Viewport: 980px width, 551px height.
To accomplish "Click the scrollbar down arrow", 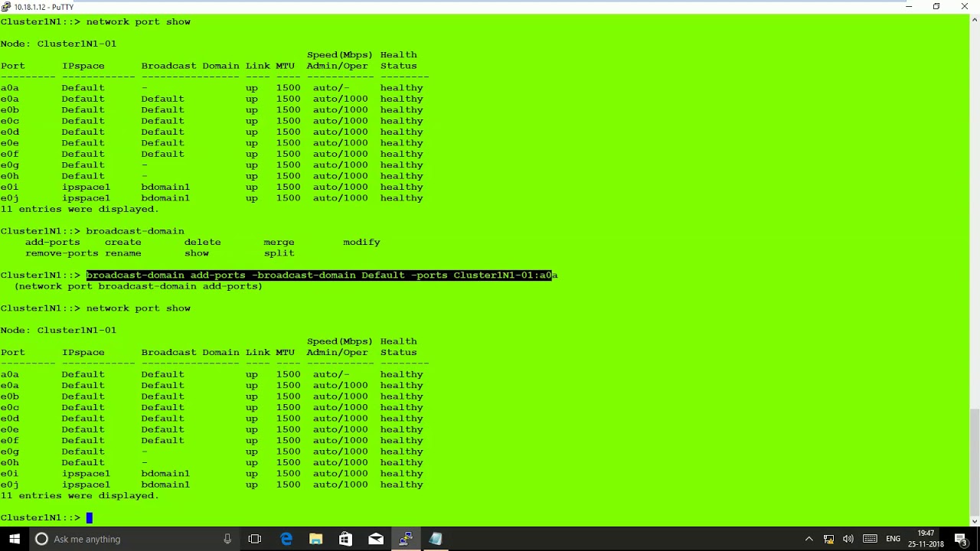I will [975, 521].
